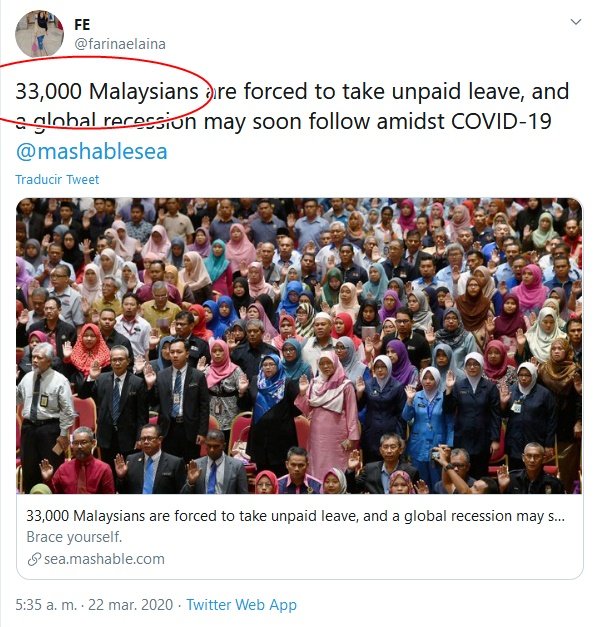Click the 'Brace yourself.' card description

[74, 537]
